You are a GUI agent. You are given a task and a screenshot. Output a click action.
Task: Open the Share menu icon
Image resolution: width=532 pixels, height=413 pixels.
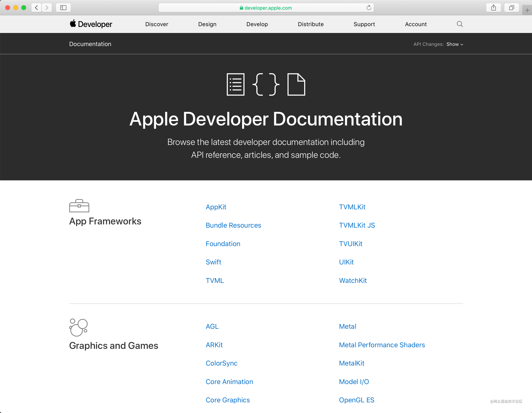click(494, 8)
